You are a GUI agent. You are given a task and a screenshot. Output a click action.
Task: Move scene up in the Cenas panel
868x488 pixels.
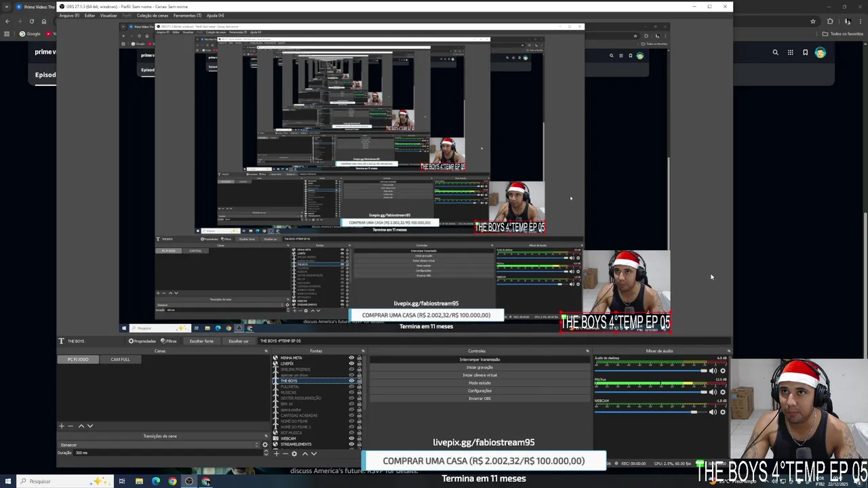[81, 426]
